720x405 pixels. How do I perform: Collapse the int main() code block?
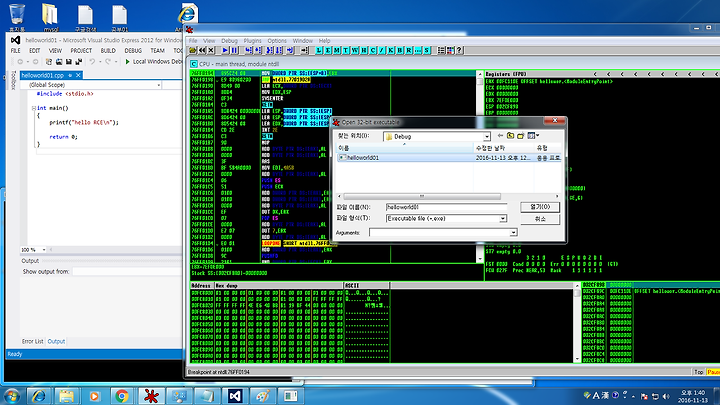34,108
